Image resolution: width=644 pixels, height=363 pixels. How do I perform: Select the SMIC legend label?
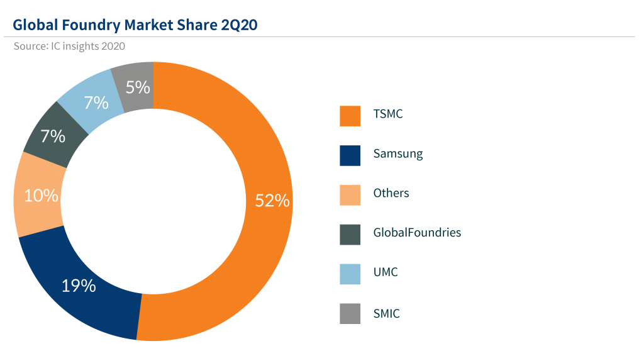pos(386,312)
